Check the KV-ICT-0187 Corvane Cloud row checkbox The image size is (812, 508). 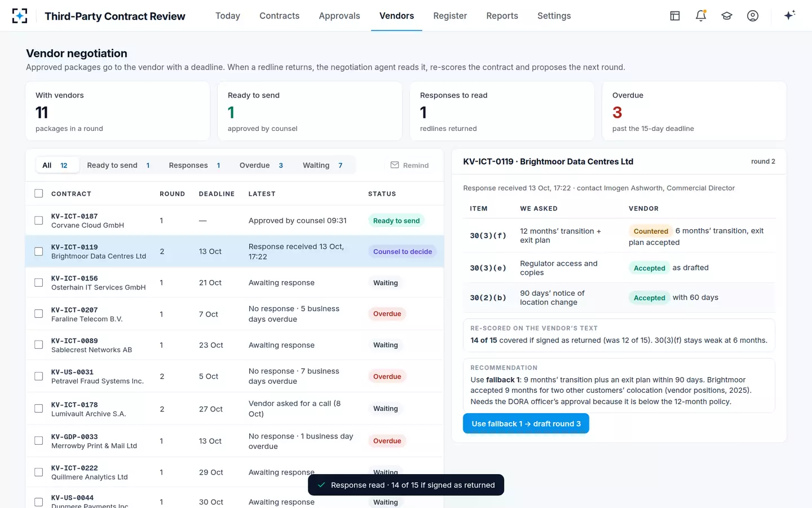[x=39, y=221]
